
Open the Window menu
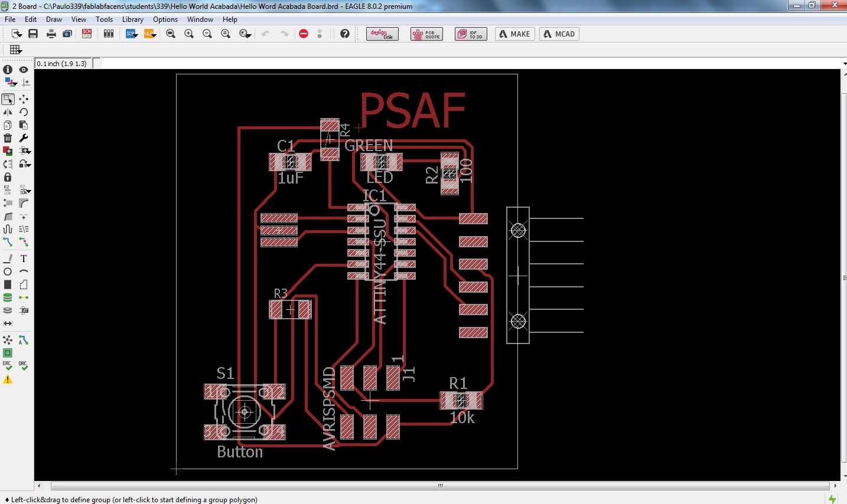click(x=200, y=19)
